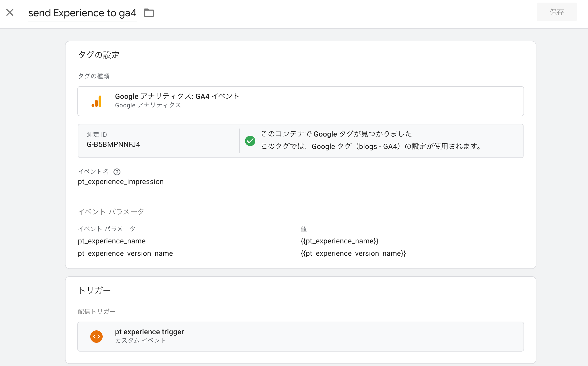Click the folder icon next to tag name
The width and height of the screenshot is (588, 366).
click(149, 13)
